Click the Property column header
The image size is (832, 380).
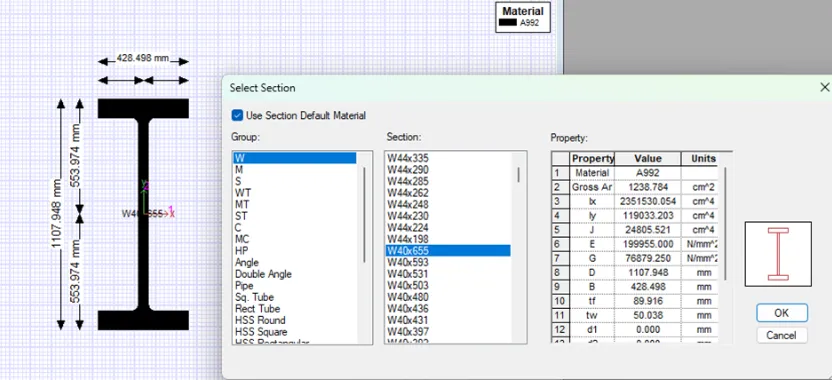click(x=592, y=159)
